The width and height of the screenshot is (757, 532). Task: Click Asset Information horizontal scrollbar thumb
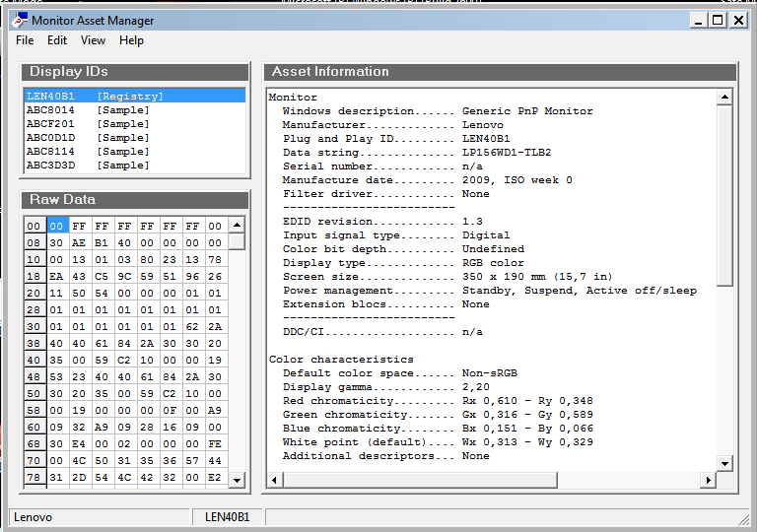click(x=420, y=480)
